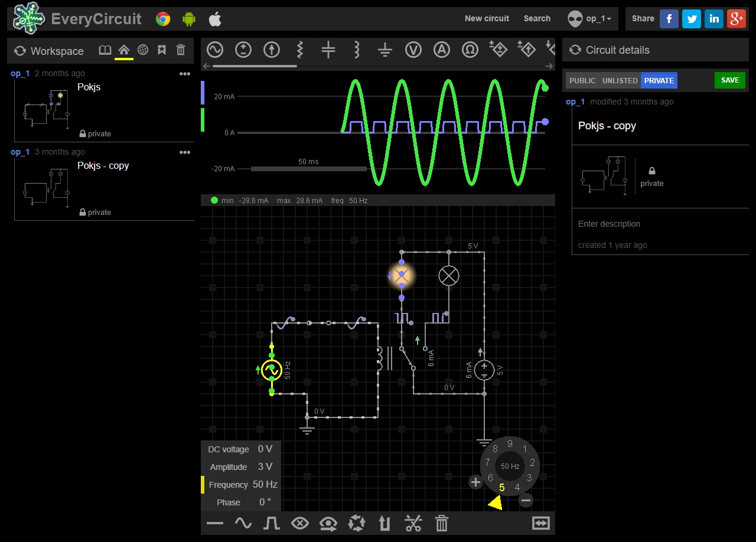This screenshot has height=542, width=756.
Task: Open the bookmarked circuits in Workspace
Action: (x=162, y=50)
